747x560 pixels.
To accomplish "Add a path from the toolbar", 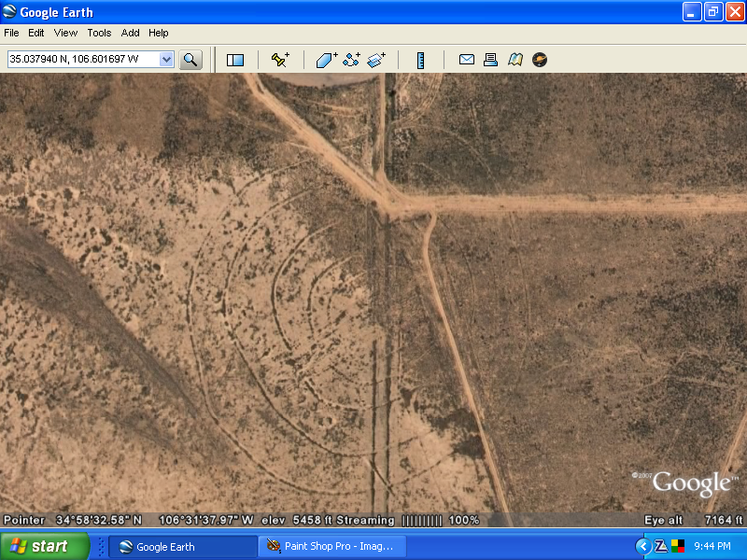I will [x=352, y=60].
